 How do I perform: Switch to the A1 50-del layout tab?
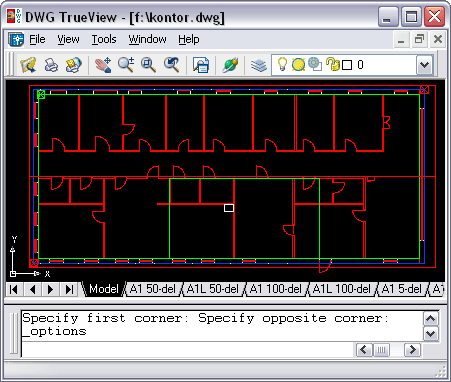coord(153,289)
